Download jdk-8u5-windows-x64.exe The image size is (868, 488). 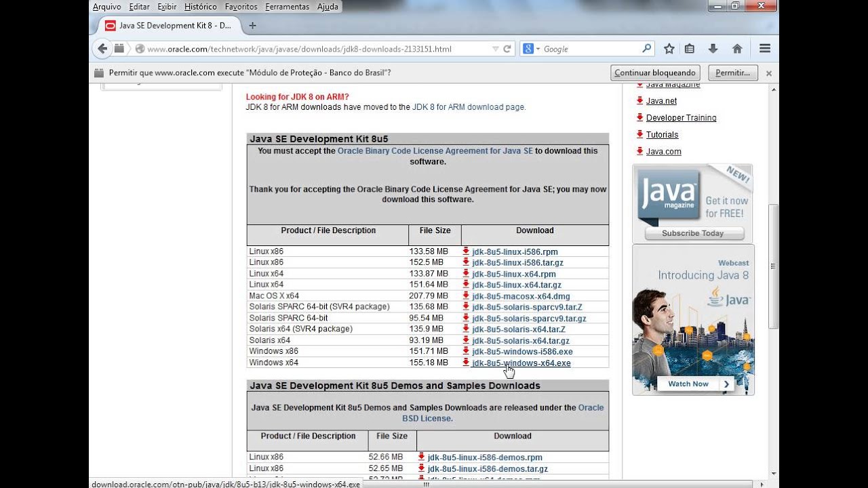521,363
